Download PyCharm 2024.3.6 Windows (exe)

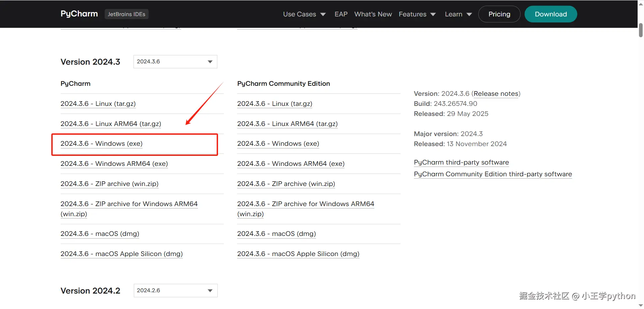click(x=101, y=143)
